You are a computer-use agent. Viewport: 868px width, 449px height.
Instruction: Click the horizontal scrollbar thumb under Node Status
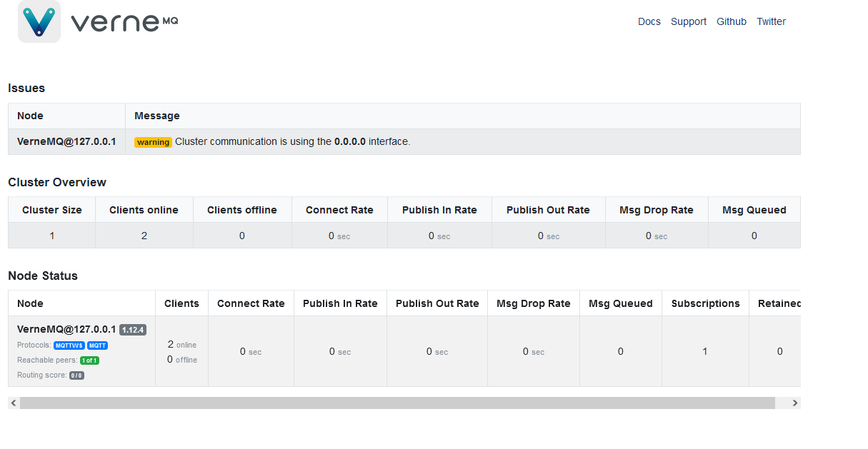click(x=396, y=403)
